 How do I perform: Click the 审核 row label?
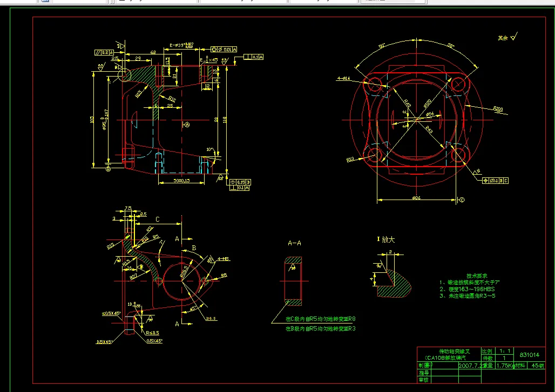pos(424,380)
